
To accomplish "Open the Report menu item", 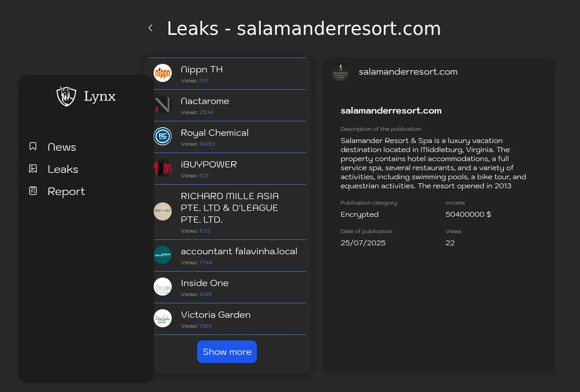I will pyautogui.click(x=66, y=191).
